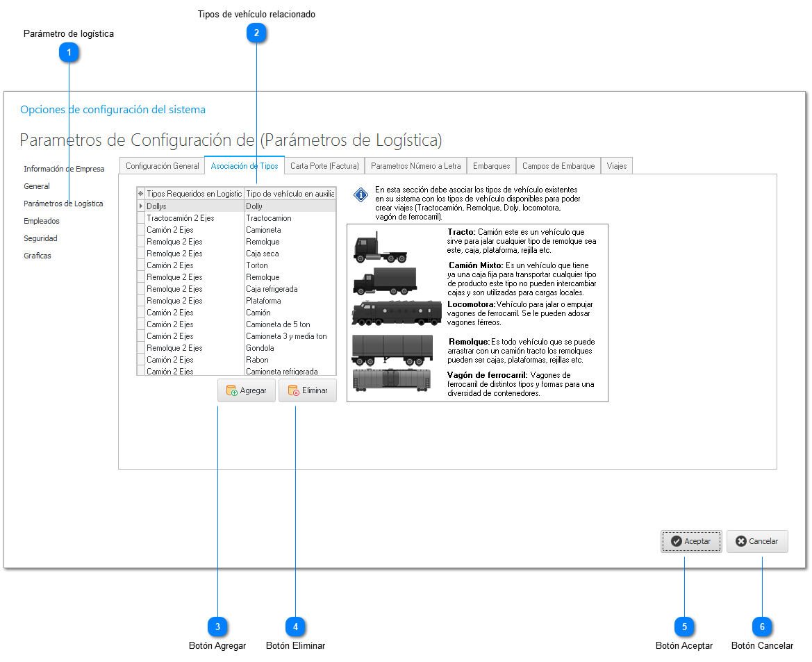Select the Dollys cell

pos(194,206)
